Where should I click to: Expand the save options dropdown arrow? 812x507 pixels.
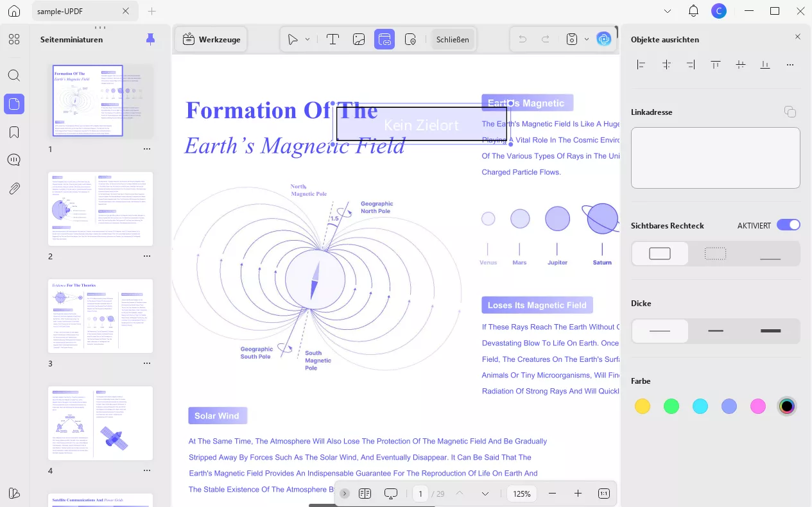(x=587, y=39)
